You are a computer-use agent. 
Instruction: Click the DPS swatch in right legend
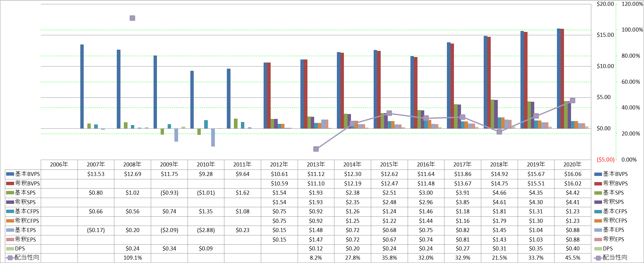598,249
